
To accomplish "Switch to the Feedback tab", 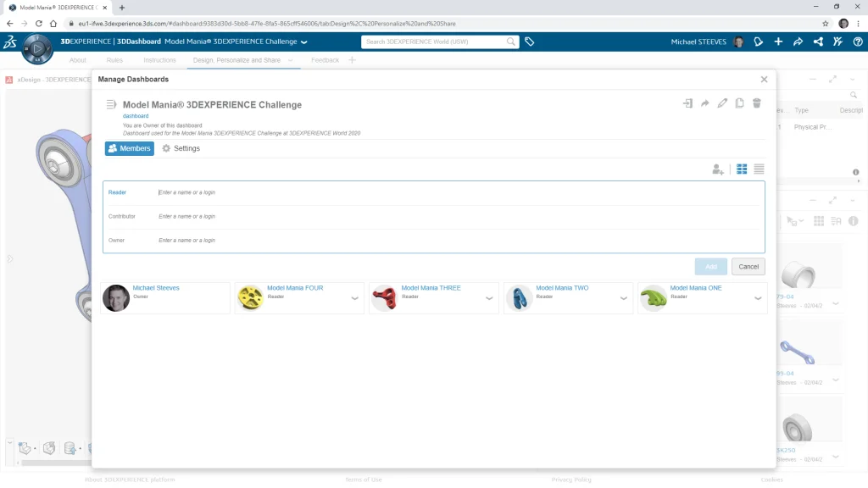I will 325,60.
